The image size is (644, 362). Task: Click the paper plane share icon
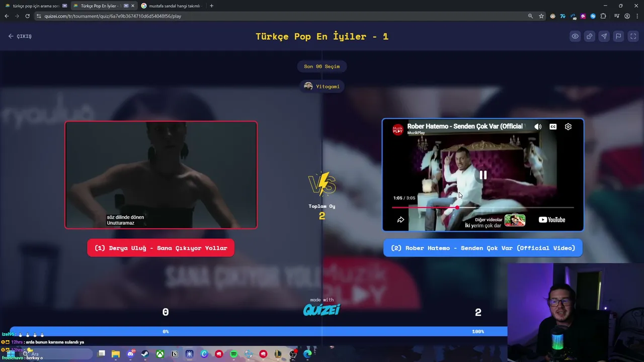(x=604, y=36)
